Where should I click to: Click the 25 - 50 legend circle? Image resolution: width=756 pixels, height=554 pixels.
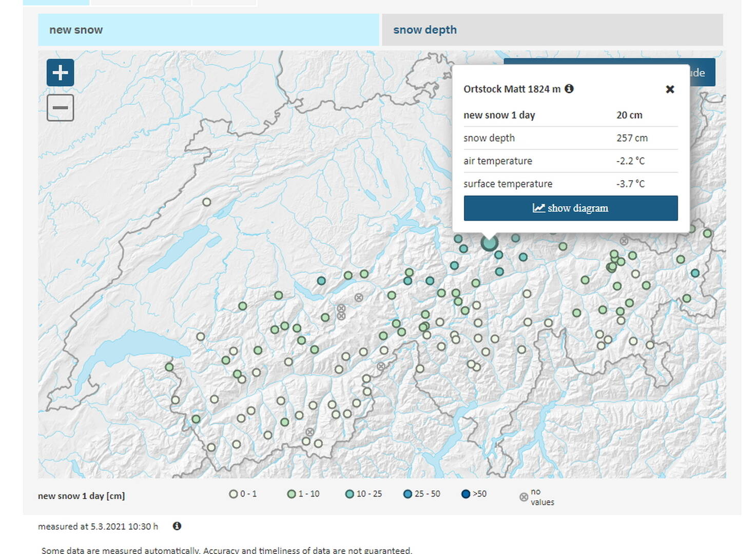tap(408, 494)
